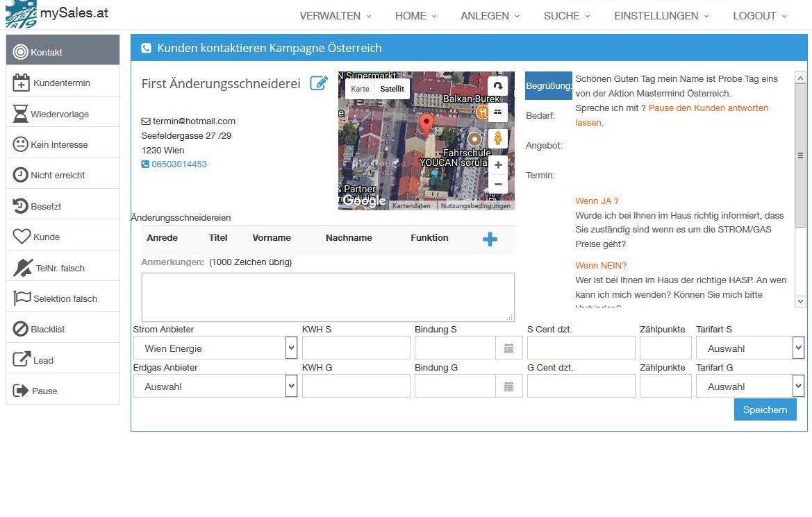
Task: Expand the Strom Anbieter dropdown
Action: 291,348
